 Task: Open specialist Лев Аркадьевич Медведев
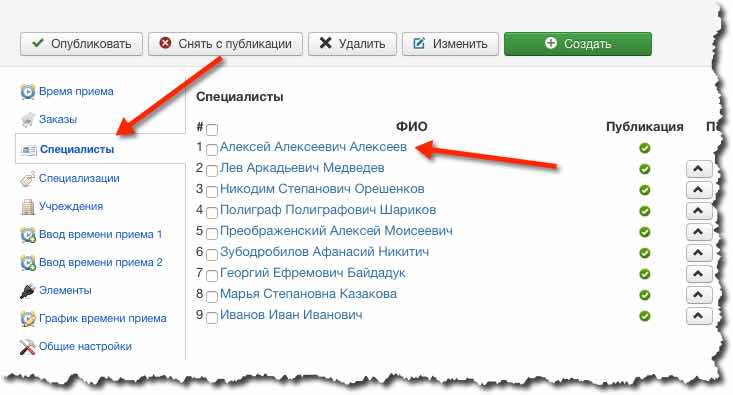[302, 168]
